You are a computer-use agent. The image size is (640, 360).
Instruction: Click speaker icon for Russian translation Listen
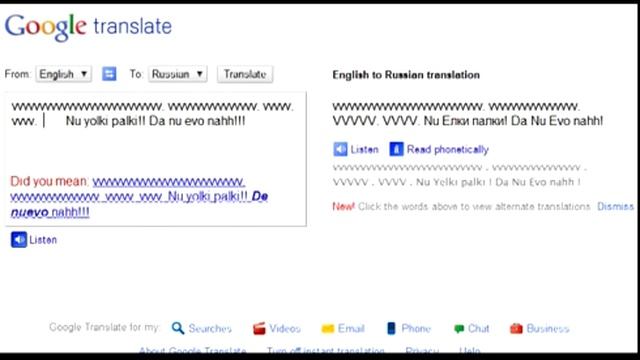340,149
